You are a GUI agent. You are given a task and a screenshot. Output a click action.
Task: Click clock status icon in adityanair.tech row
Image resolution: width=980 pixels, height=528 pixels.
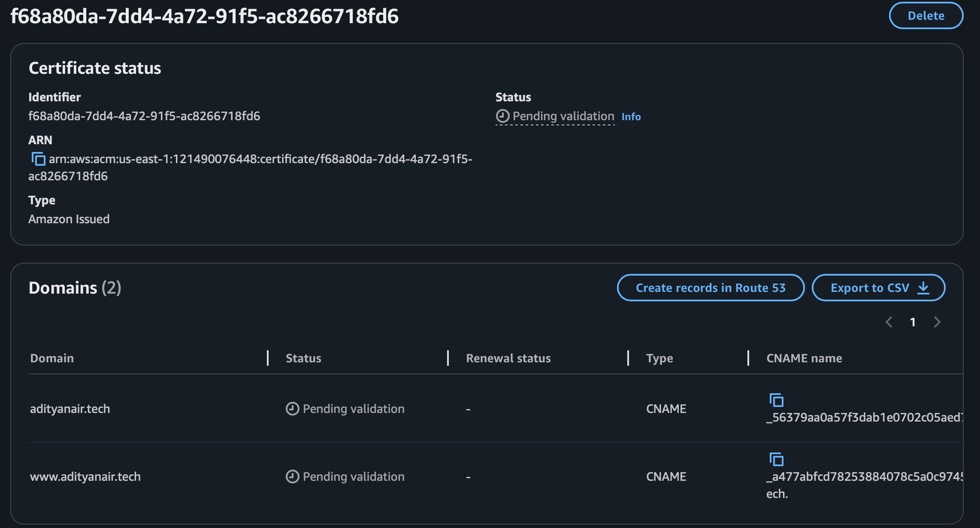pyautogui.click(x=292, y=409)
